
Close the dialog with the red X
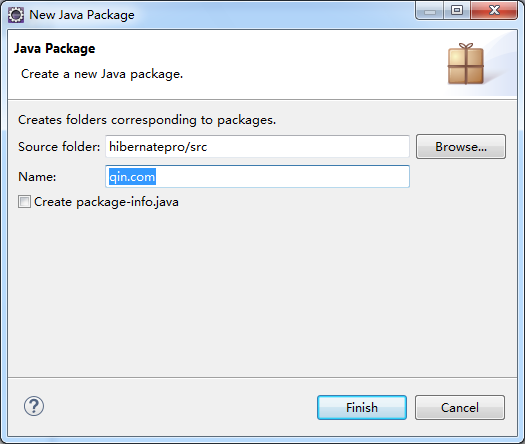pyautogui.click(x=494, y=11)
